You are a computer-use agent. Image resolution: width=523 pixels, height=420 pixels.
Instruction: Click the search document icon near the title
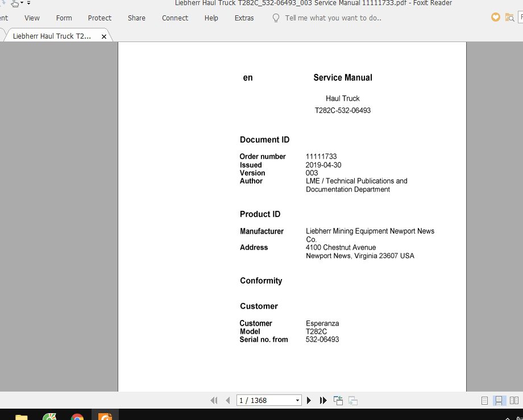(509, 18)
